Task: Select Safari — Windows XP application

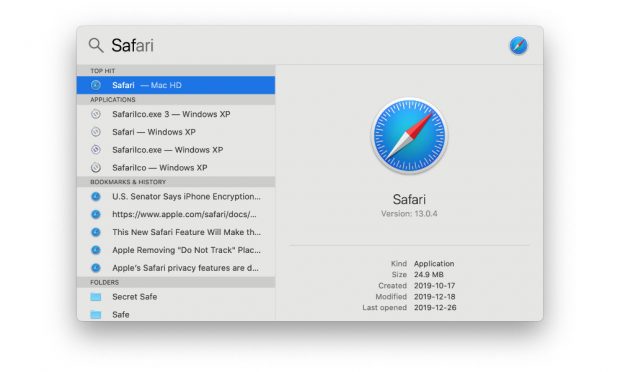Action: 176,132
